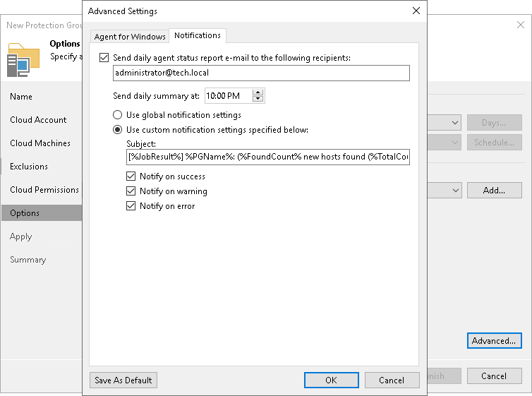Click Save As Default button
The width and height of the screenshot is (532, 396).
click(123, 380)
